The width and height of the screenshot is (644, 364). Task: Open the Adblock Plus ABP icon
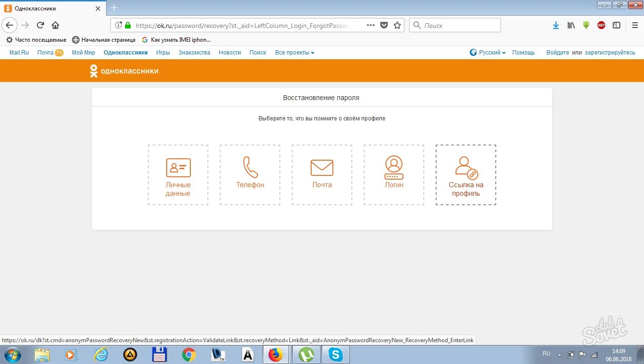601,25
